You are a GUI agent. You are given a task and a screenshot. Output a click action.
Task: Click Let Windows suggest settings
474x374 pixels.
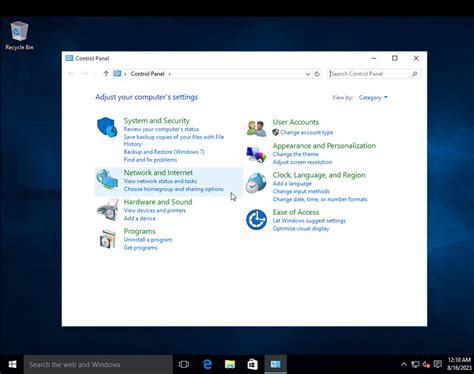pos(309,221)
